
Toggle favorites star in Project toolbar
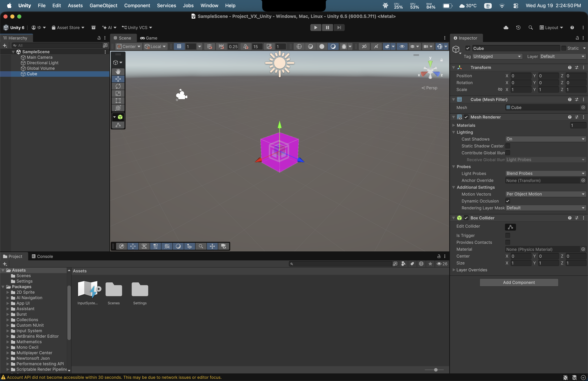click(x=430, y=264)
